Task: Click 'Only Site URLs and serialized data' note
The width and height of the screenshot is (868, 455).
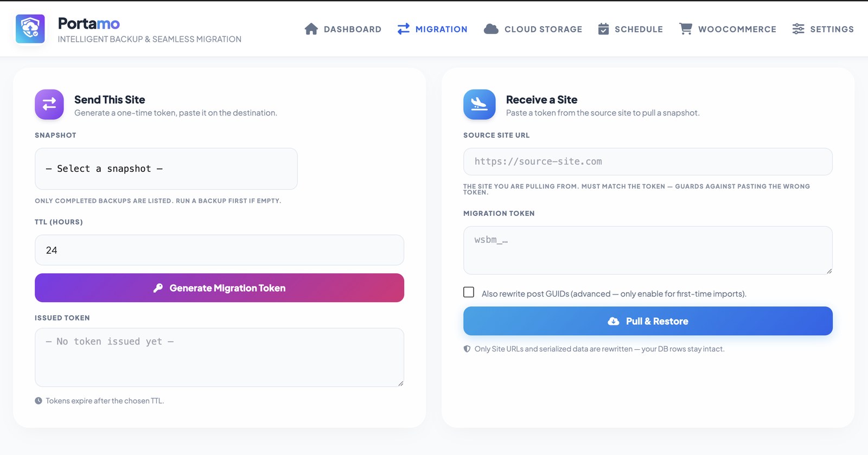Action: 599,349
